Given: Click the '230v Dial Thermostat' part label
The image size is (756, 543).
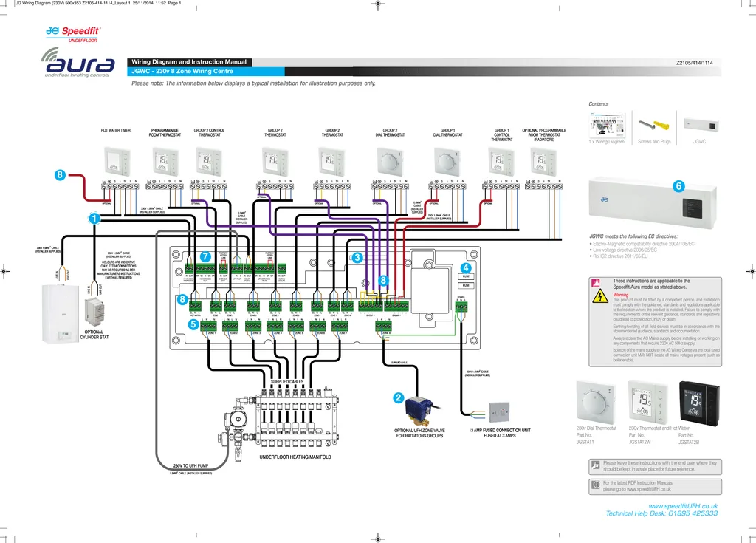Looking at the screenshot, I should [x=597, y=428].
